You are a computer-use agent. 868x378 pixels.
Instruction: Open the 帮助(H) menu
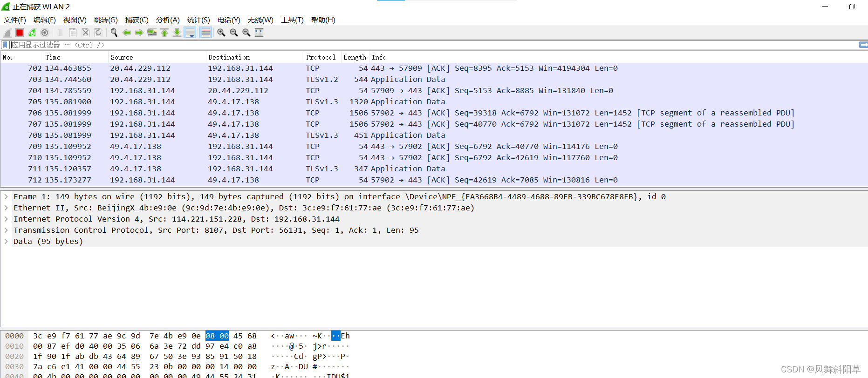tap(323, 20)
